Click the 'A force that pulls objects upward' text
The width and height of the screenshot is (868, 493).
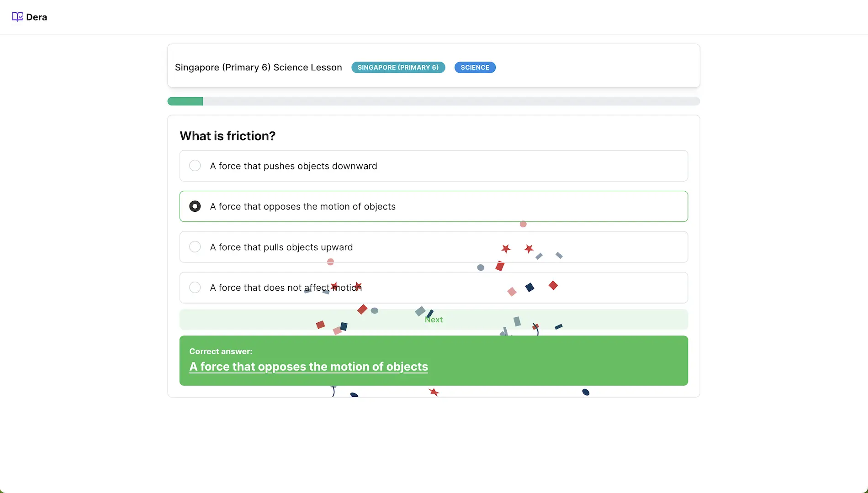pyautogui.click(x=281, y=247)
